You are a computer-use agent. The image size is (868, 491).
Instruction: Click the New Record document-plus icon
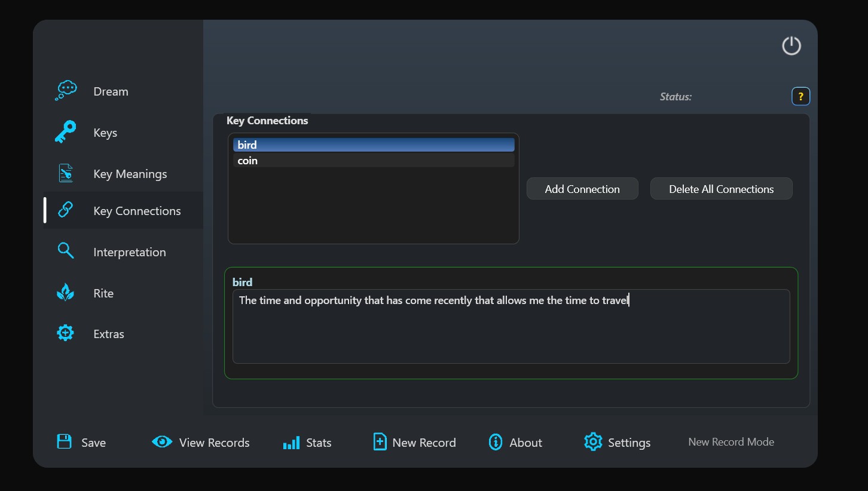click(x=380, y=442)
